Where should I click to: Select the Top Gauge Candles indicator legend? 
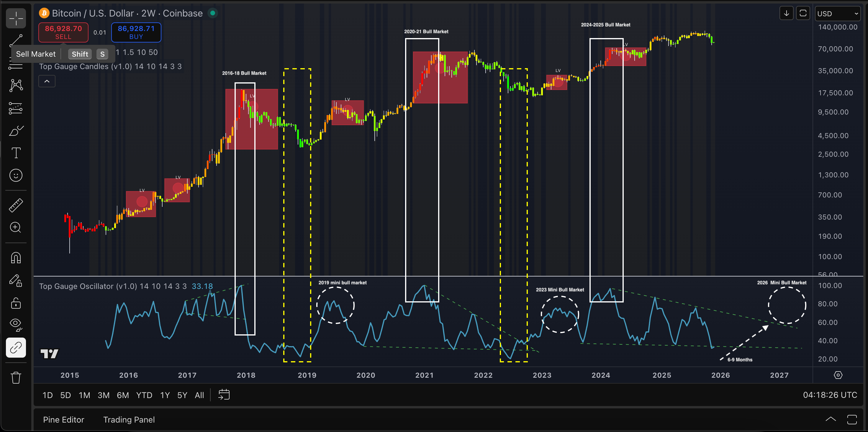(110, 66)
